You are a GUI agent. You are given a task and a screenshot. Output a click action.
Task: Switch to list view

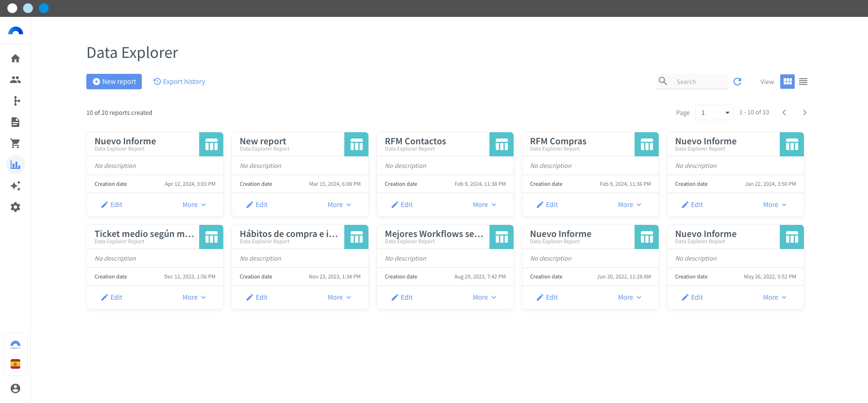point(803,82)
